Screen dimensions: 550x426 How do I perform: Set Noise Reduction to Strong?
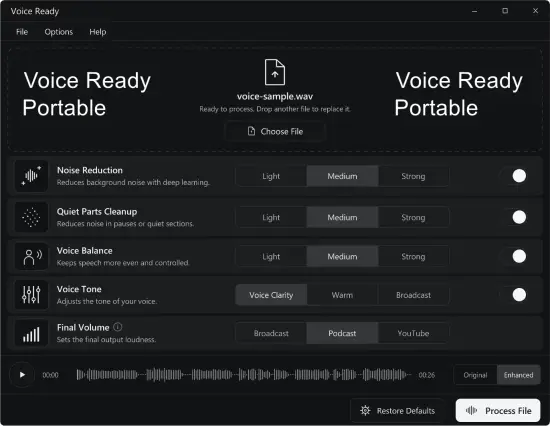click(413, 176)
